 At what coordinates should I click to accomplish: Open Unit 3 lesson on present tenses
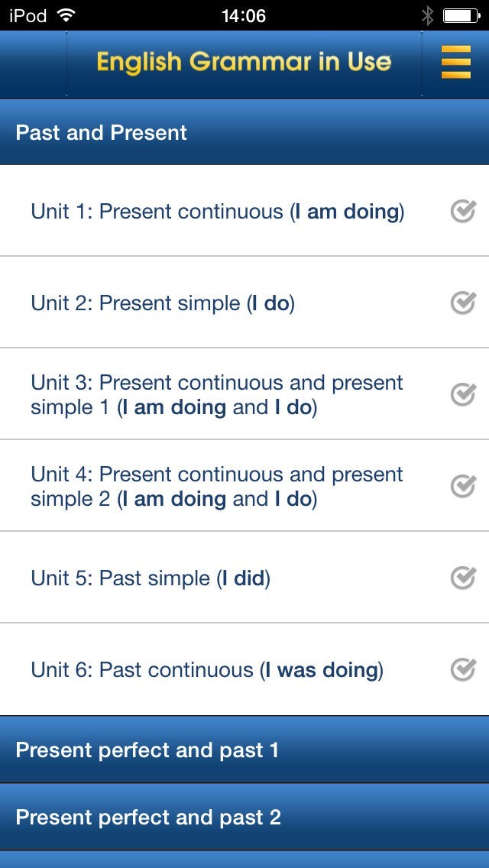pyautogui.click(x=217, y=395)
